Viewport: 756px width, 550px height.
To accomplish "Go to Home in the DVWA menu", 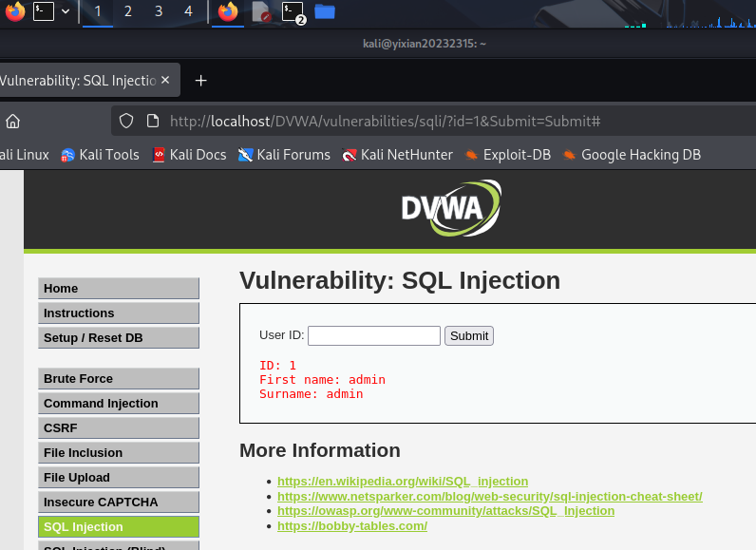I will click(119, 288).
